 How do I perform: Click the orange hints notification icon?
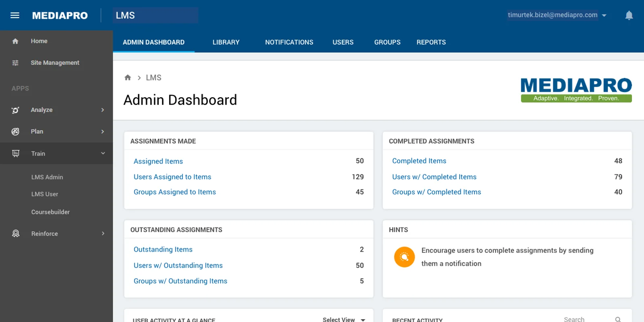405,257
